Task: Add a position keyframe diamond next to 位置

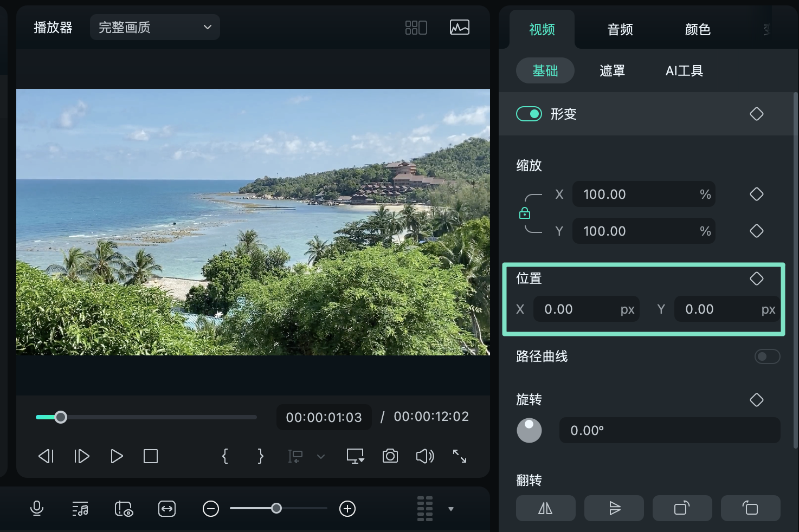Action: pos(757,278)
